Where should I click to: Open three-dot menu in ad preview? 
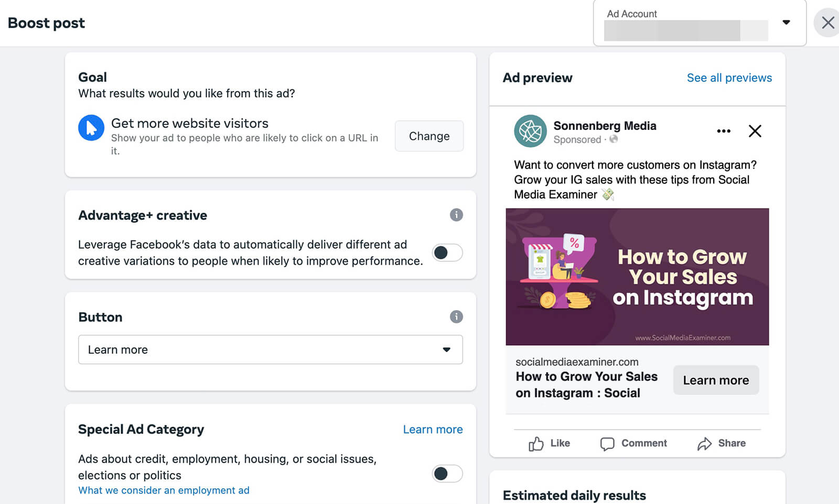[x=724, y=131]
